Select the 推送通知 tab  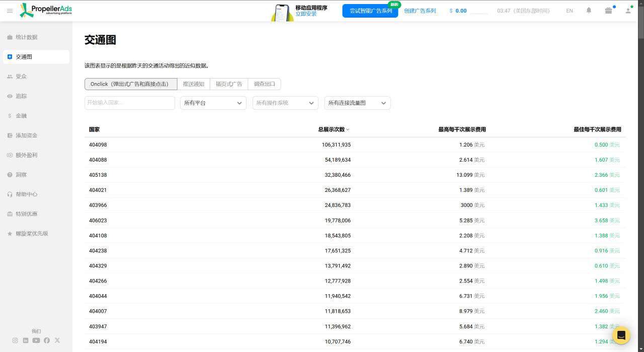point(194,84)
